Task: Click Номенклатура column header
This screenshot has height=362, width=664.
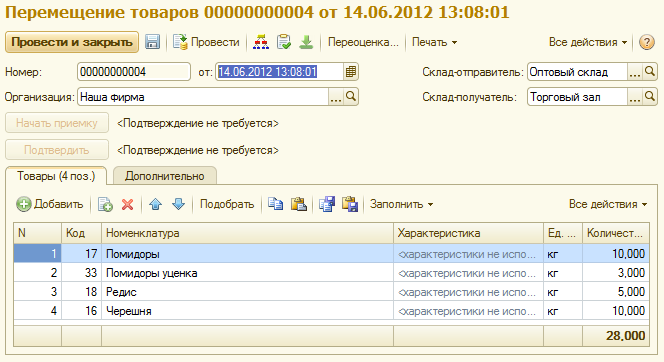Action: coord(247,233)
